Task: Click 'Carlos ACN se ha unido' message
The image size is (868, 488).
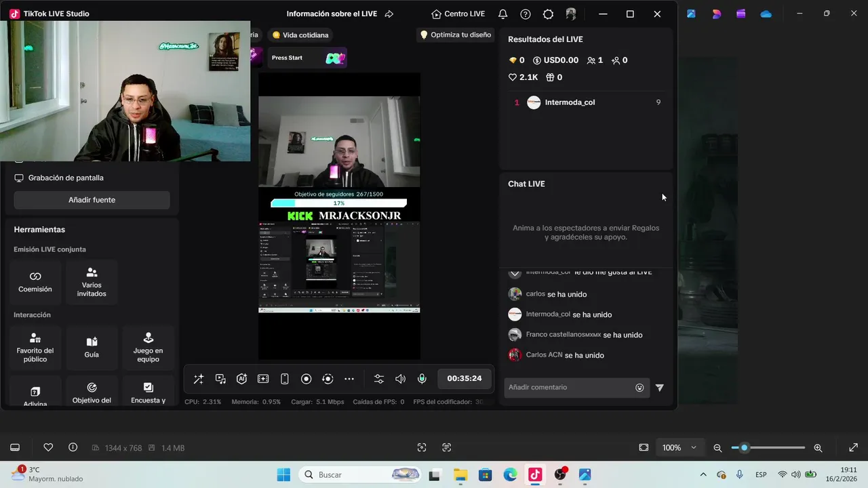Action: point(557,355)
